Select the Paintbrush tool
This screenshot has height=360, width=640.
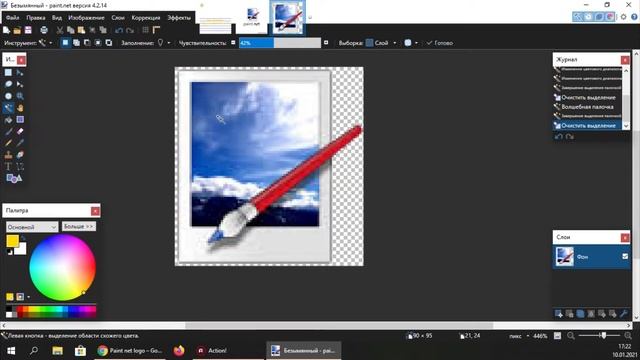pos(8,131)
